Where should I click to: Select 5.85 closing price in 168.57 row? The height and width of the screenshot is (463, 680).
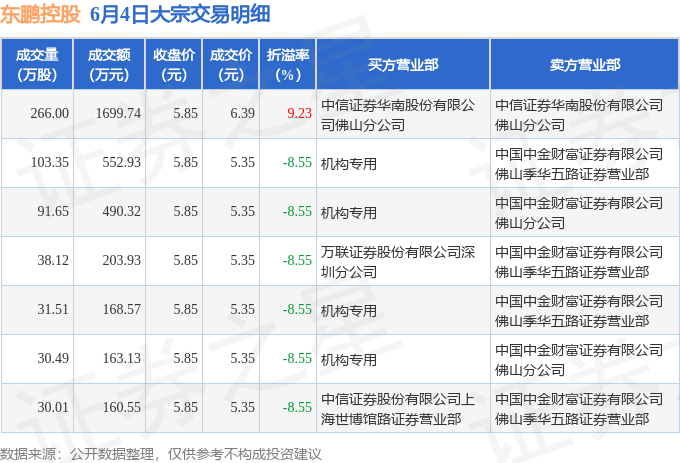(186, 309)
